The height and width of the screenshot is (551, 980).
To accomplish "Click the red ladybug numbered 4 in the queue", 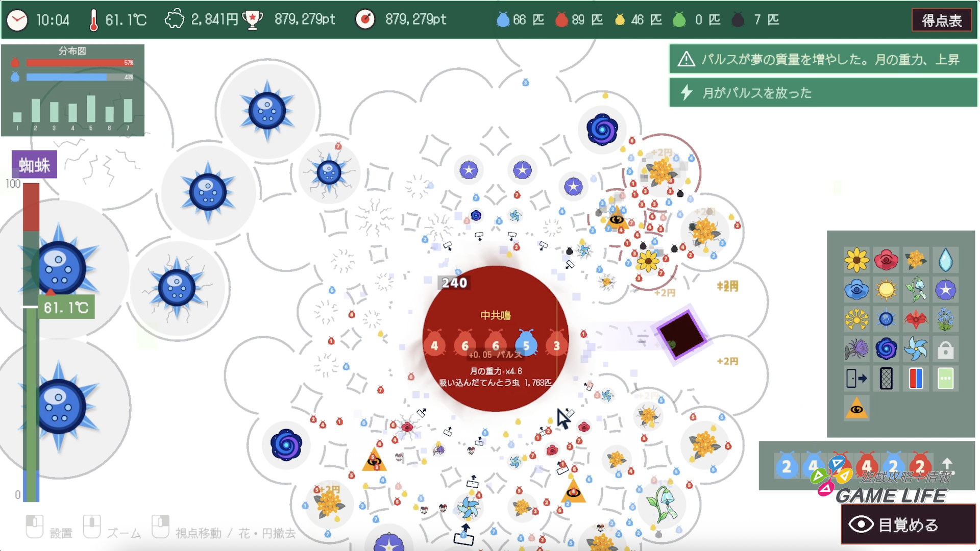I will 867,465.
